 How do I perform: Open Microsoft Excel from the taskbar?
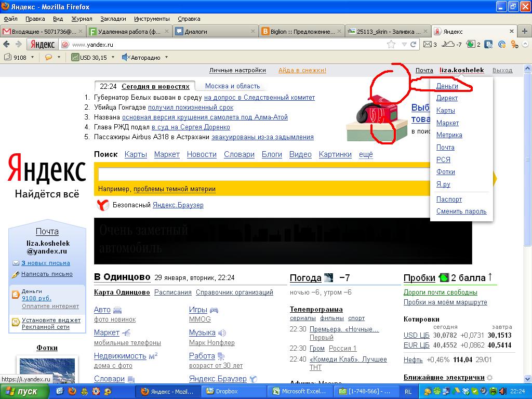pyautogui.click(x=300, y=391)
